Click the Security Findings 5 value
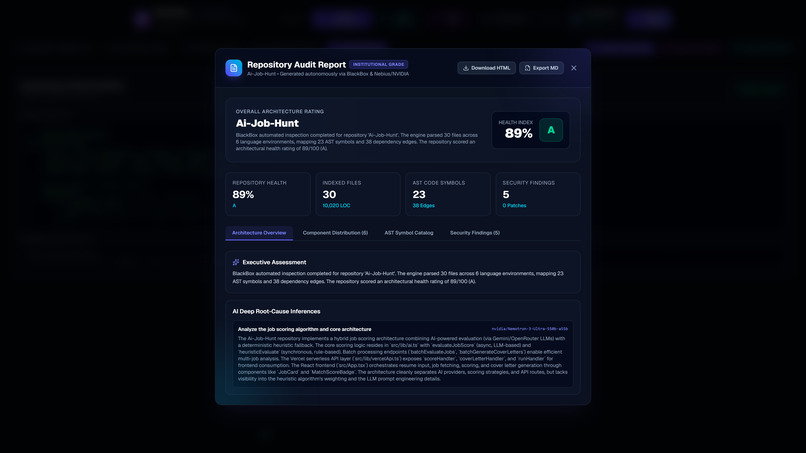The height and width of the screenshot is (453, 806). point(506,195)
